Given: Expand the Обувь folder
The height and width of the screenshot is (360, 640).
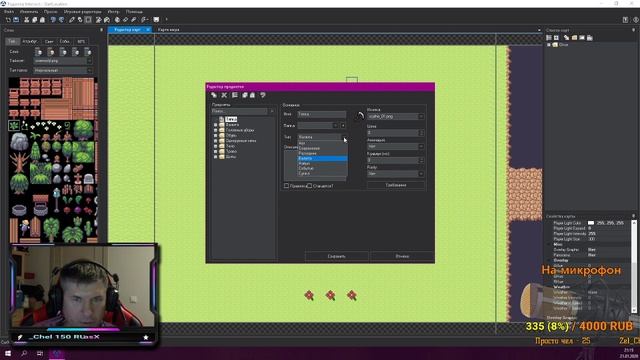Looking at the screenshot, I should pyautogui.click(x=216, y=136).
